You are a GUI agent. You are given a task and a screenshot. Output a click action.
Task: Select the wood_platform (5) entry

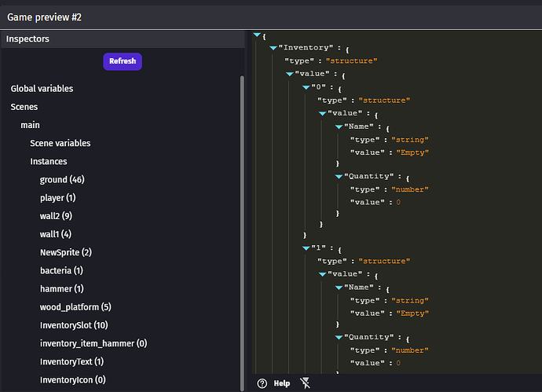pos(75,307)
